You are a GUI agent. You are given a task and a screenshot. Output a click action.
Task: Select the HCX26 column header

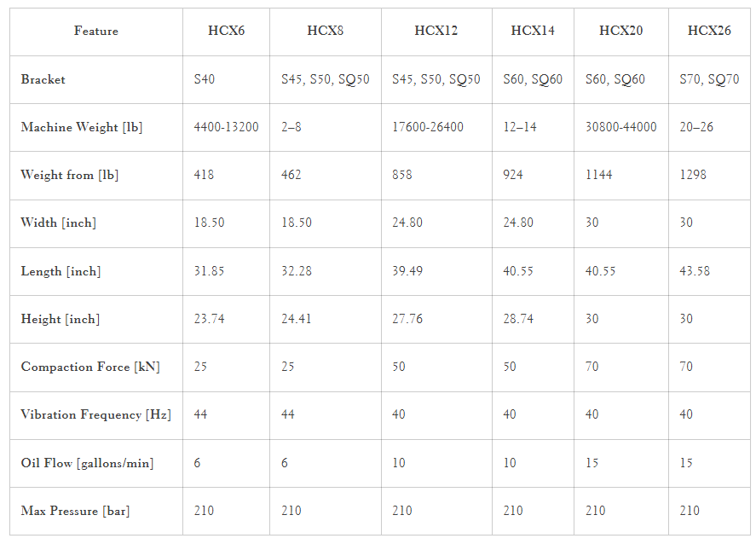[x=709, y=31]
